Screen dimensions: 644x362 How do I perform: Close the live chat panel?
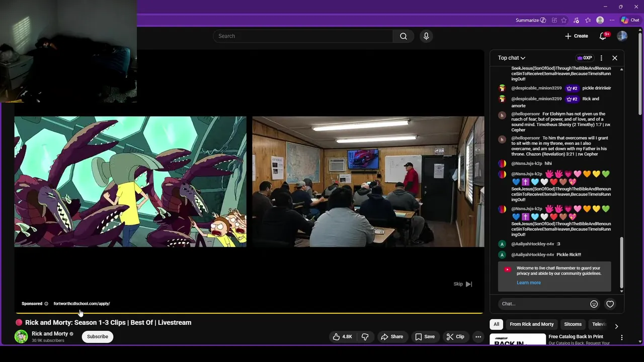click(615, 58)
